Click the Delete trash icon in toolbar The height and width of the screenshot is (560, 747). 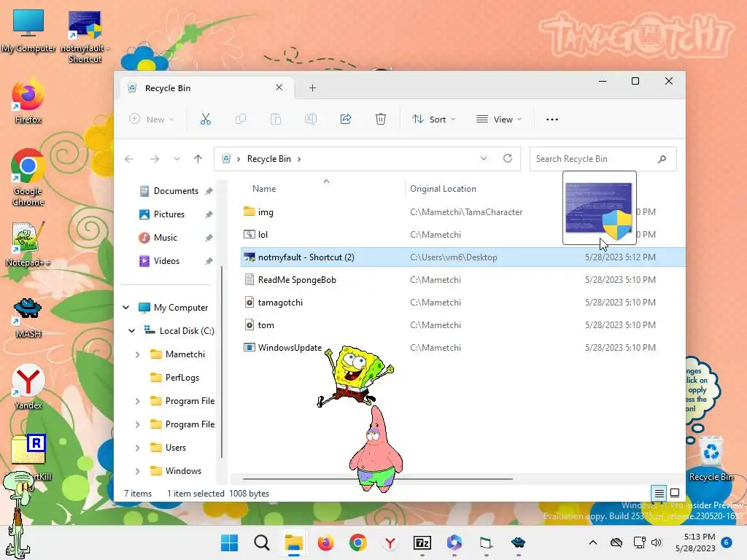click(x=381, y=119)
